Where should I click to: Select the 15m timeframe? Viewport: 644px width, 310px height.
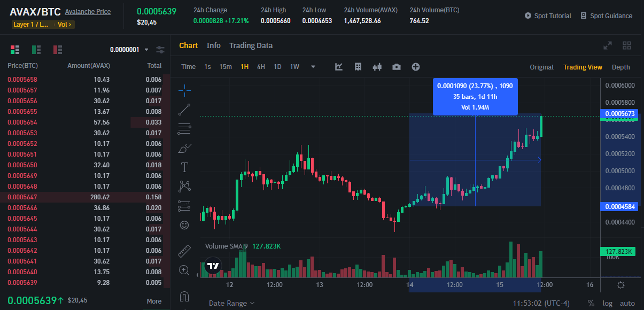[225, 66]
